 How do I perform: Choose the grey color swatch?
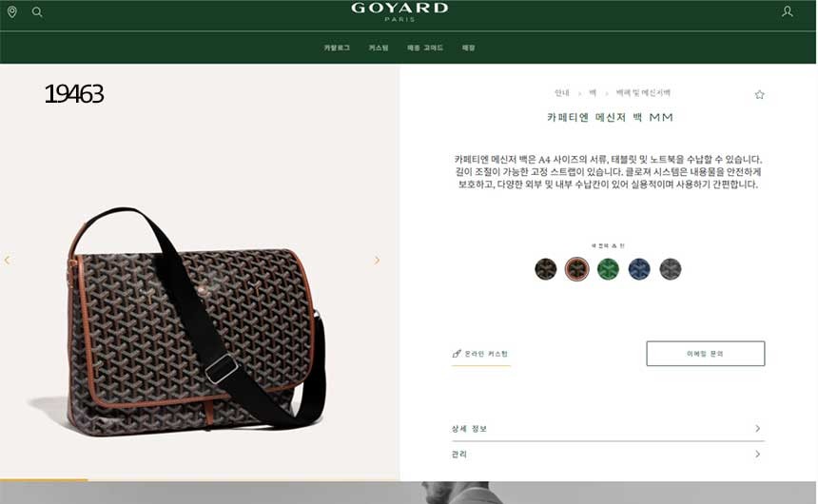[671, 269]
